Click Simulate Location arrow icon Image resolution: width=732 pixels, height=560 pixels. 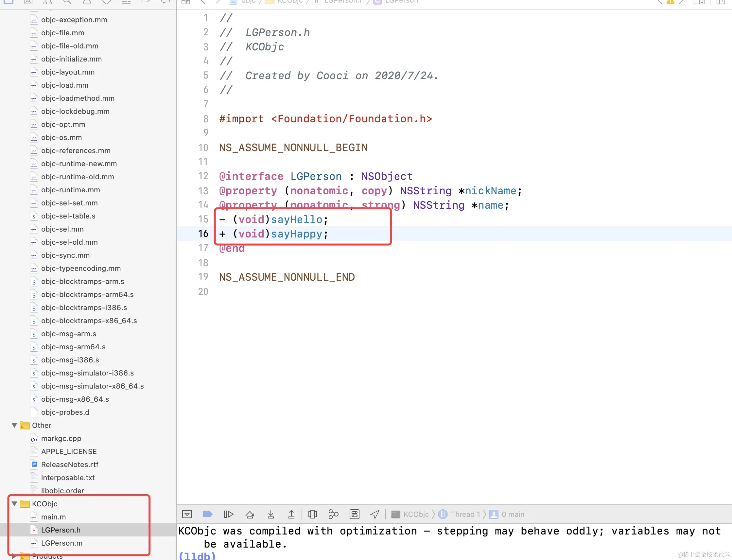[375, 514]
